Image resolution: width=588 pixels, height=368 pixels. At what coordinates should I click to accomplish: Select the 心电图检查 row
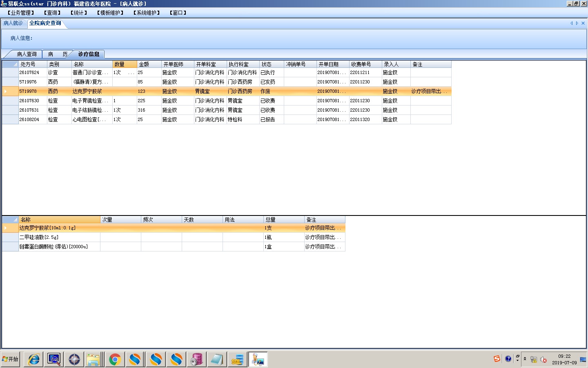[227, 119]
